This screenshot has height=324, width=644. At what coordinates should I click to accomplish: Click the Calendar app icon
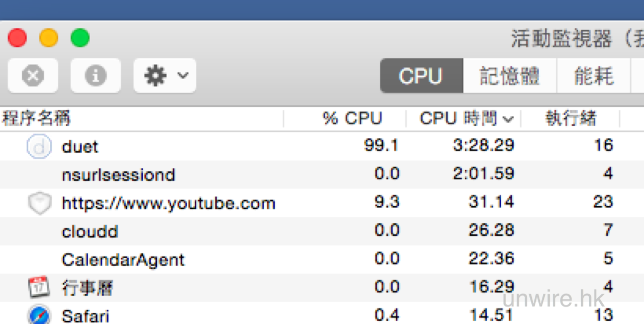click(39, 288)
